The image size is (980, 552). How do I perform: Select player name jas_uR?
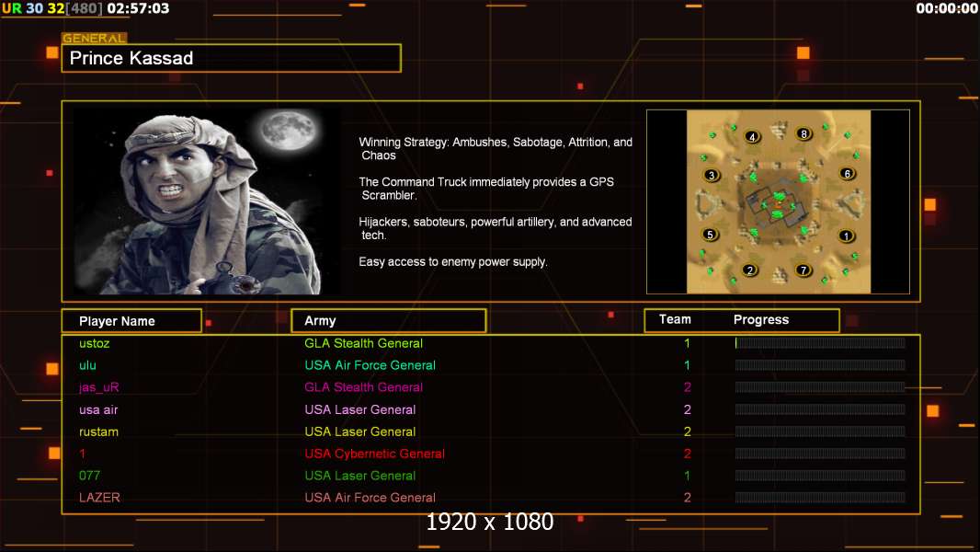pos(98,387)
